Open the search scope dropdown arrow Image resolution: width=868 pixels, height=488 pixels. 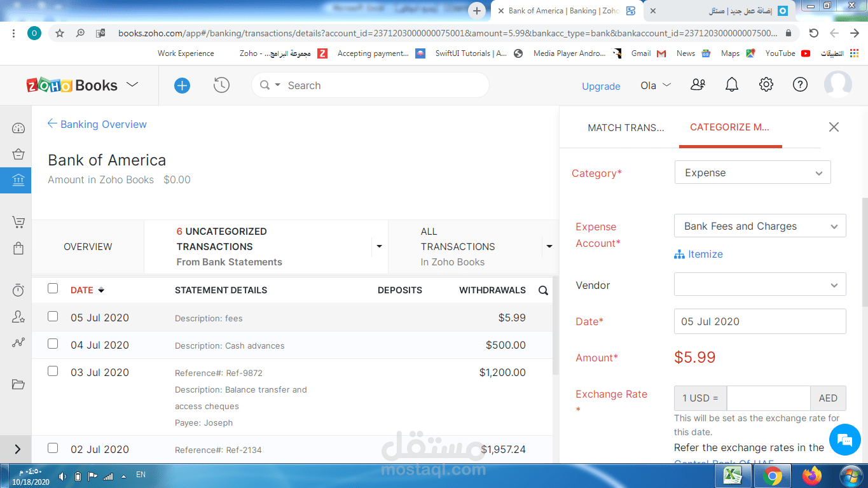(277, 85)
